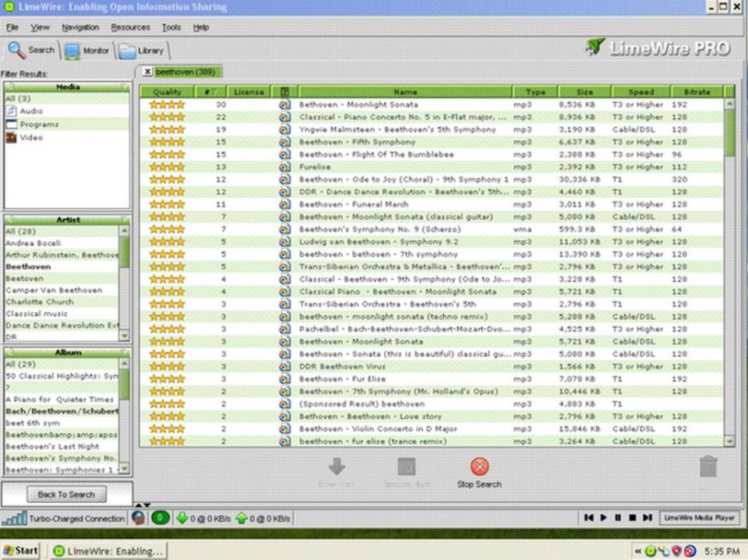Viewport: 748px width, 560px height.
Task: Click results table scrollbar down arrow
Action: tap(729, 442)
